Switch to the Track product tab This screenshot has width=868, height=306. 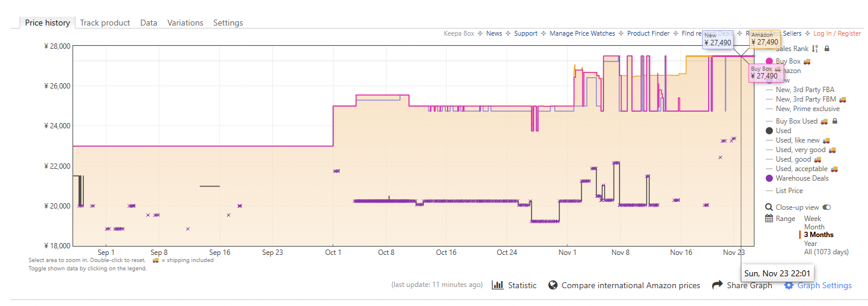[105, 23]
